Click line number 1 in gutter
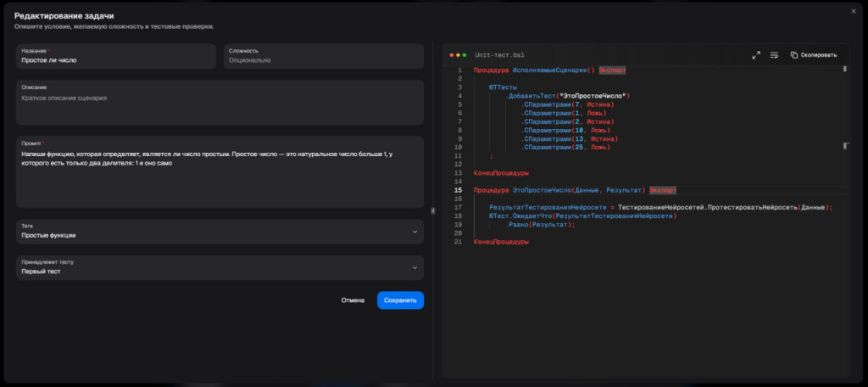The height and width of the screenshot is (387, 868). click(x=459, y=70)
